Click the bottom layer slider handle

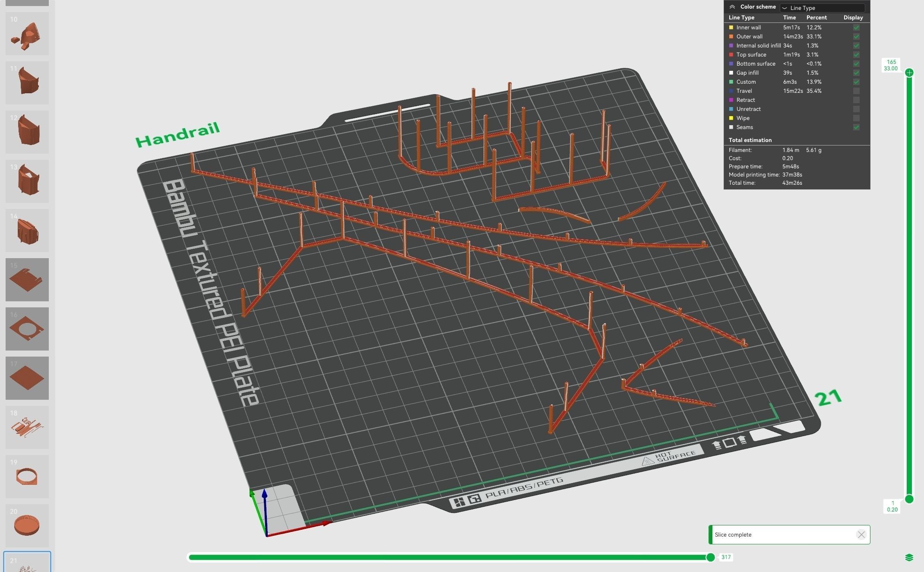coord(909,499)
